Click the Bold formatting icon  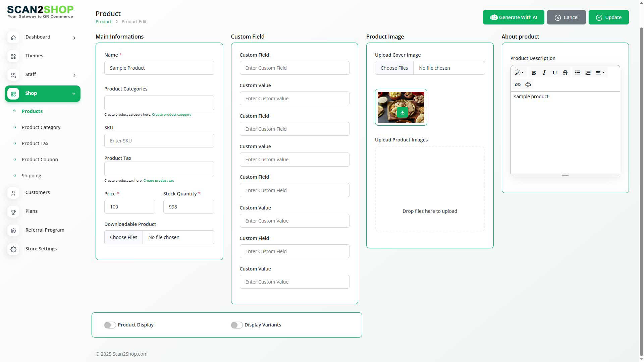(534, 73)
